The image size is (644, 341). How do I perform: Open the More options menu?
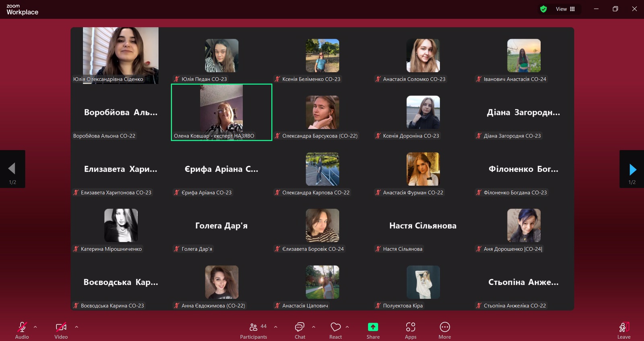click(445, 330)
